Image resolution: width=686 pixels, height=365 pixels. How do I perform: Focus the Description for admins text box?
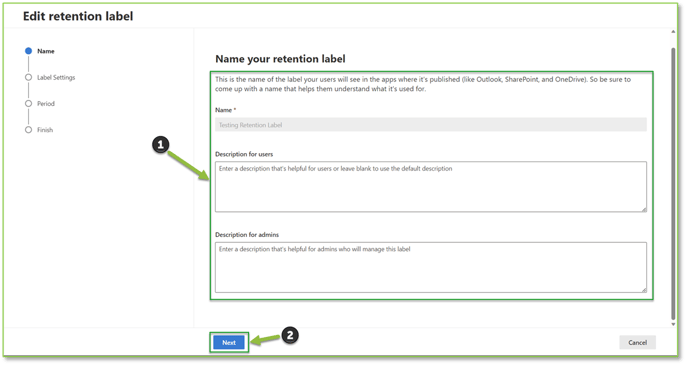click(x=430, y=267)
